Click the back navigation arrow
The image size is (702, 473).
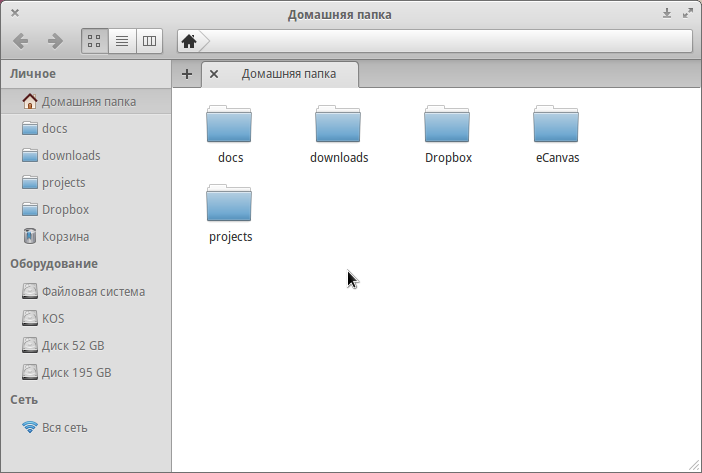click(21, 41)
